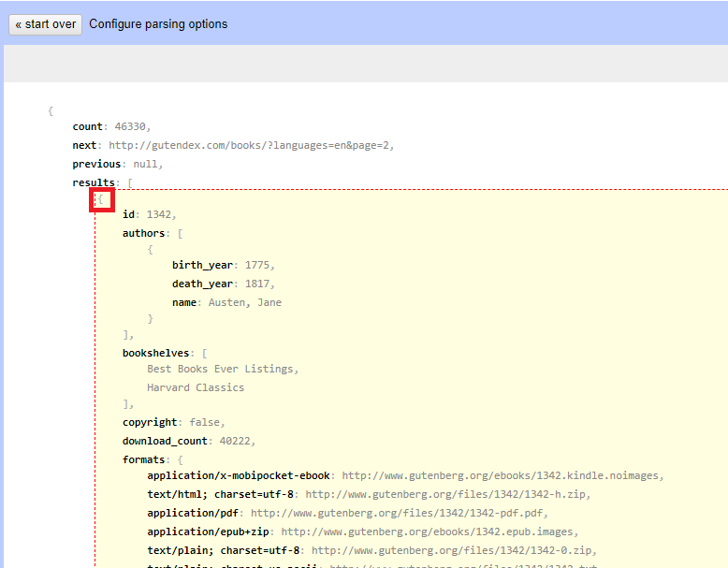Click the count field key
This screenshot has height=568, width=728.
click(x=87, y=126)
